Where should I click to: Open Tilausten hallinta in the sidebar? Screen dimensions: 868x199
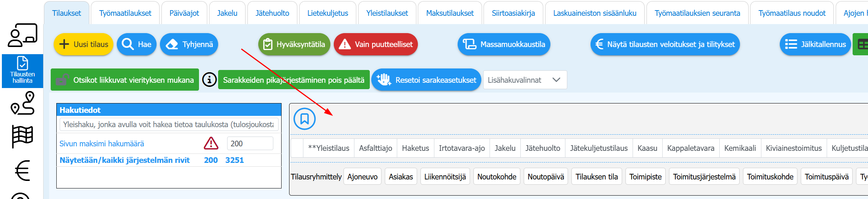[23, 71]
